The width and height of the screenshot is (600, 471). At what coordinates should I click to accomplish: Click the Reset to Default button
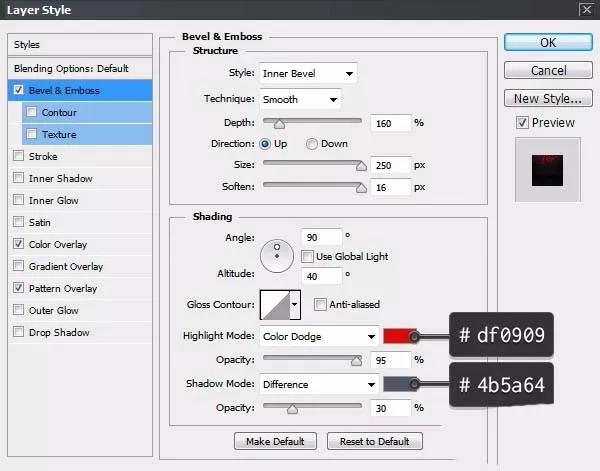(375, 441)
